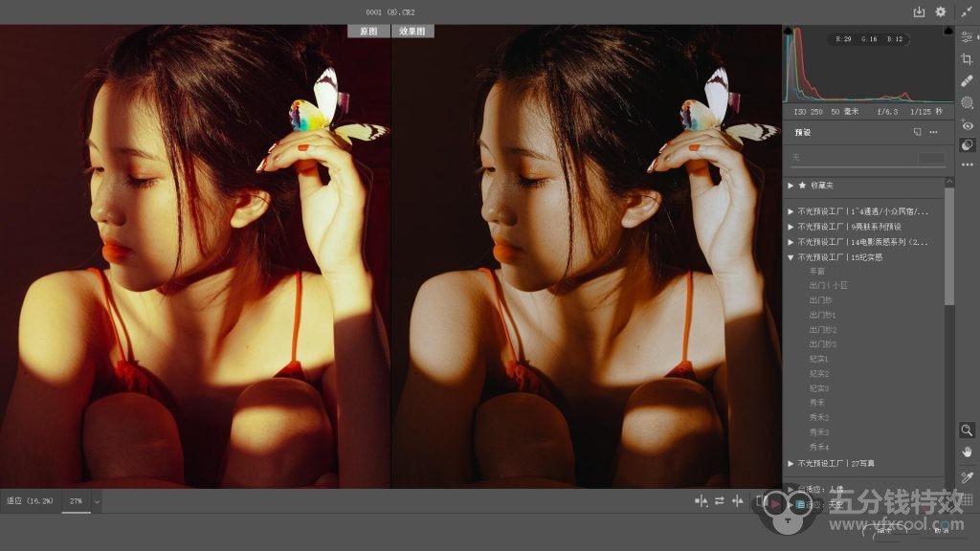Screen dimensions: 980x551
Task: Expand the 收藏夹 favorites group
Action: pos(791,186)
